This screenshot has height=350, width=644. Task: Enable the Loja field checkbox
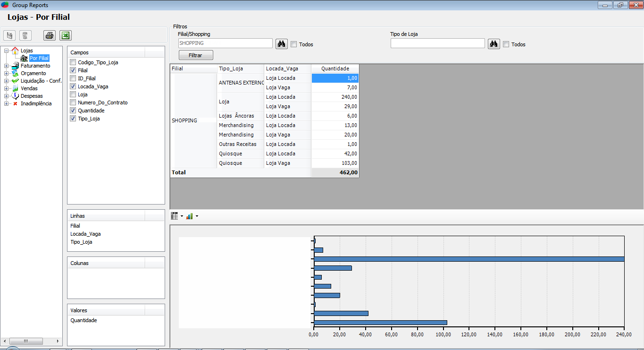point(73,94)
